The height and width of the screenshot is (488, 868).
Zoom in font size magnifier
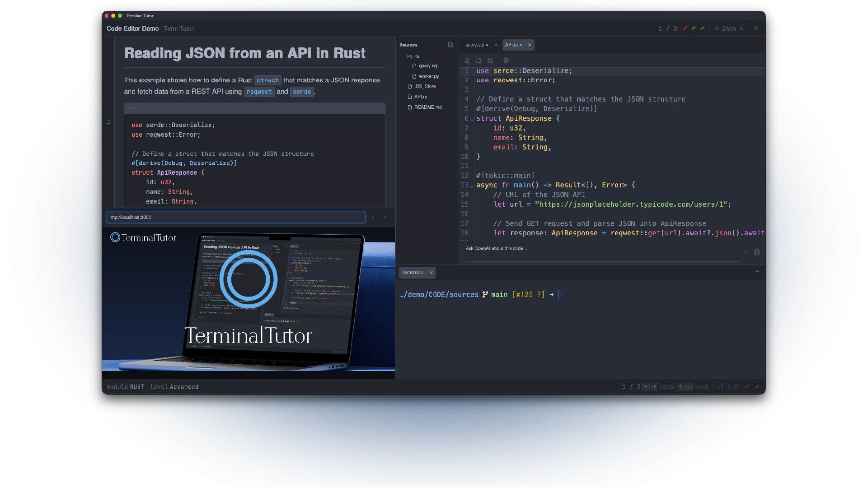(x=741, y=28)
